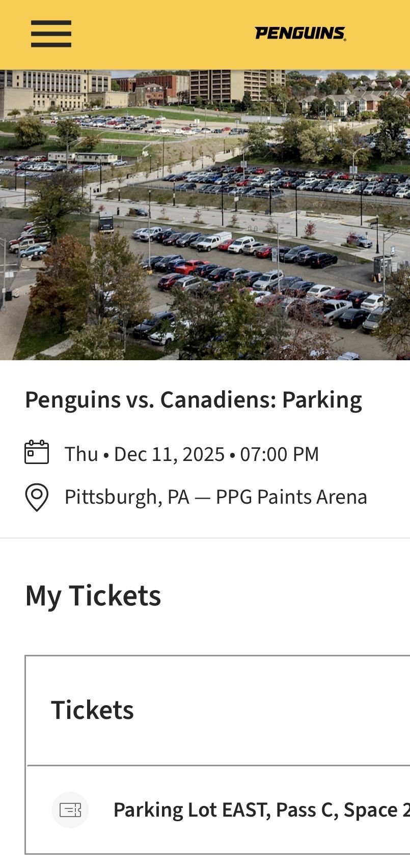Image resolution: width=410 pixels, height=868 pixels.
Task: Open the parking lot hero photo
Action: [x=205, y=214]
